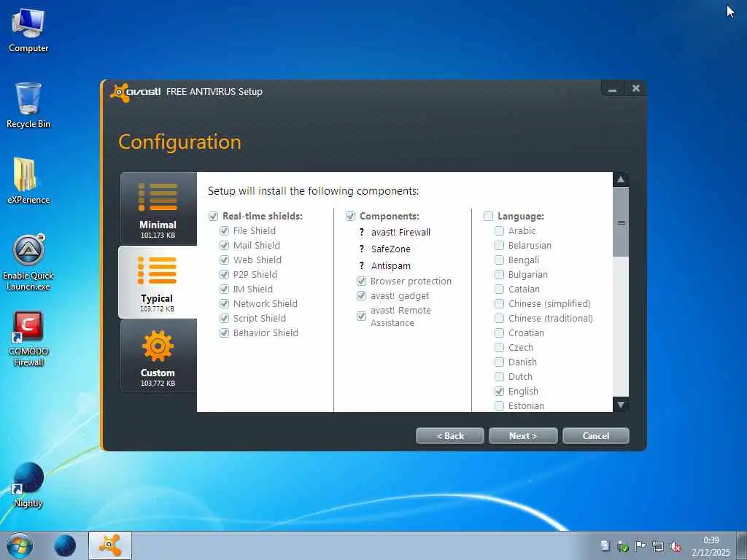Click the scrollbar thumb of the component list

[x=621, y=222]
